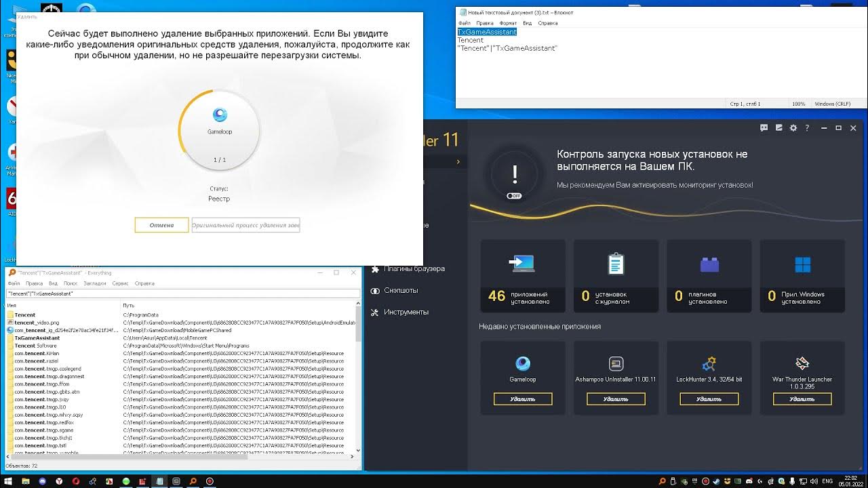
Task: Open Файл menu in Notepad
Action: point(464,23)
